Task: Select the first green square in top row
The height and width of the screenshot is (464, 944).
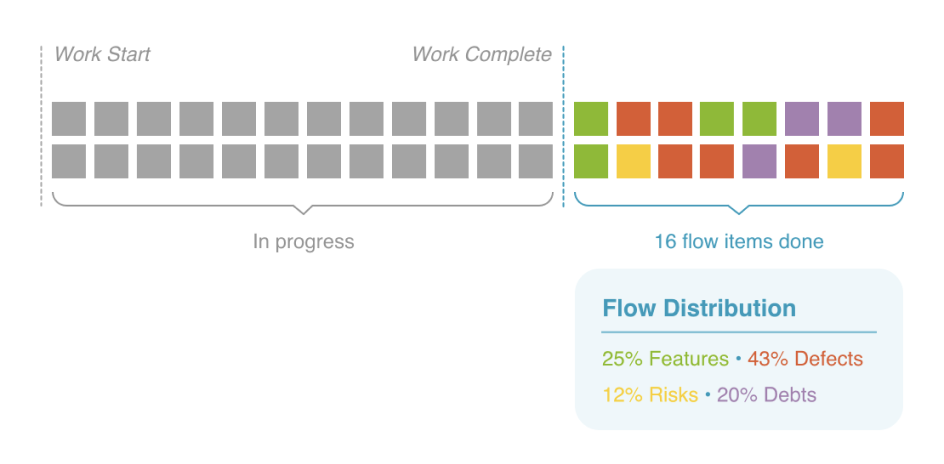Action: coord(591,118)
